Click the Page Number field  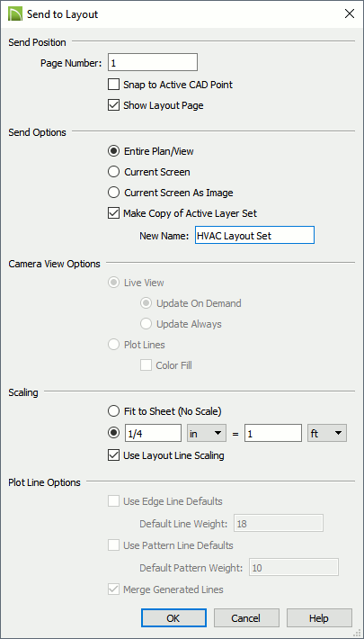click(x=153, y=62)
